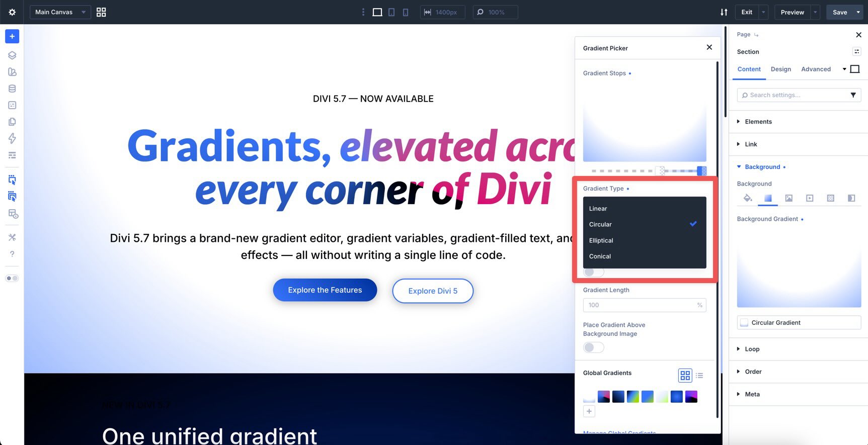Select the background color paint bucket tab
The image size is (868, 445).
[748, 198]
